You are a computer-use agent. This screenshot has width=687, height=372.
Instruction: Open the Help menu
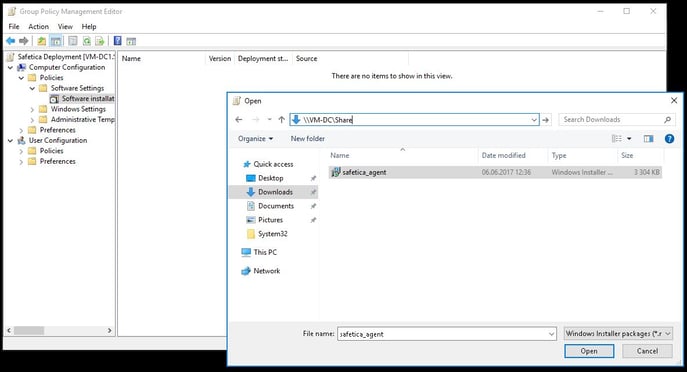(89, 27)
